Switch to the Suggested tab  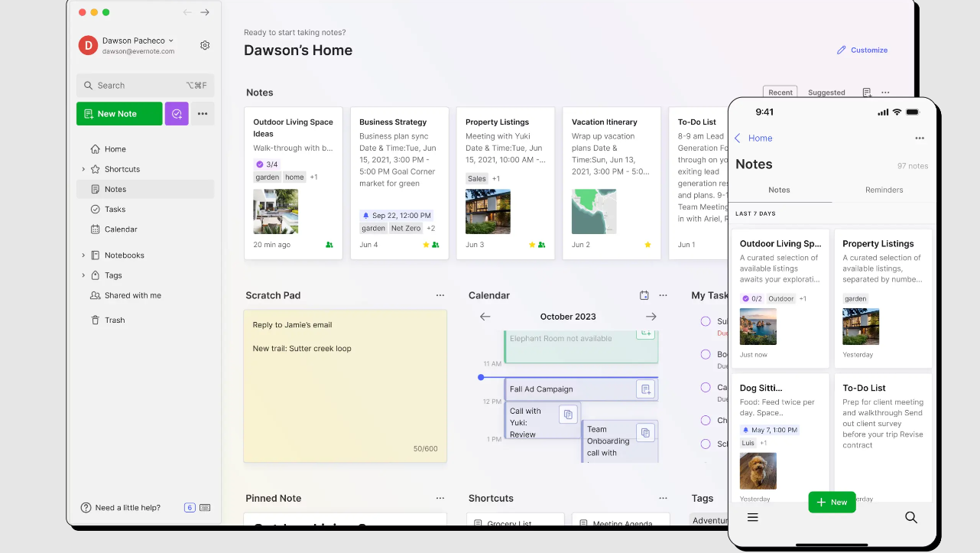tap(826, 92)
